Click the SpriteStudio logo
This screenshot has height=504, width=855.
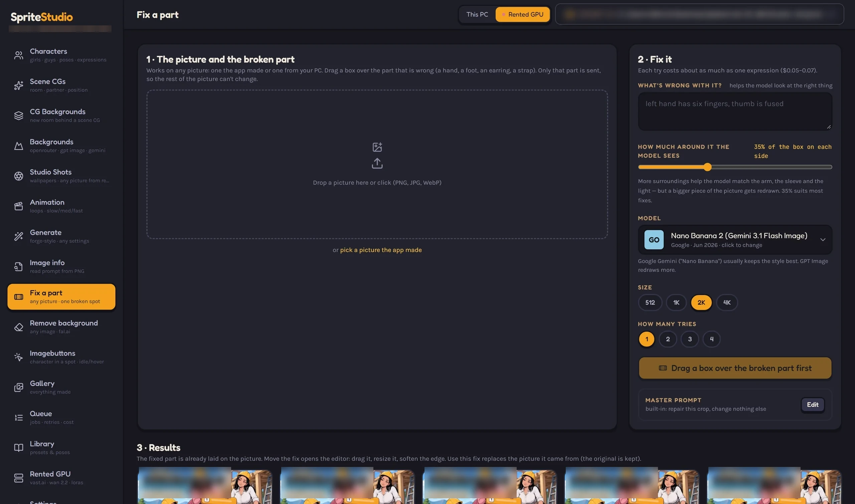coord(42,17)
